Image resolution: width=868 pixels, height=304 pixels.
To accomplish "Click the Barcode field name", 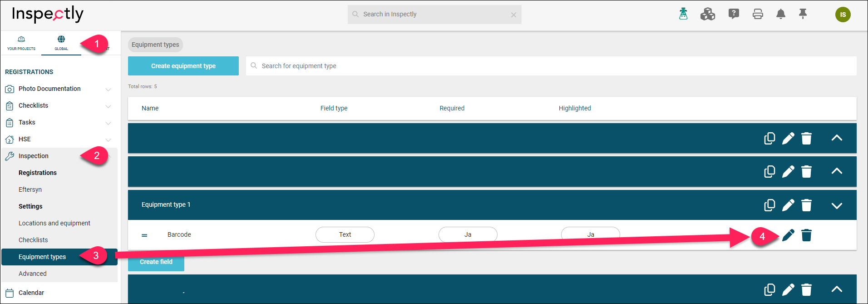I will tap(179, 234).
